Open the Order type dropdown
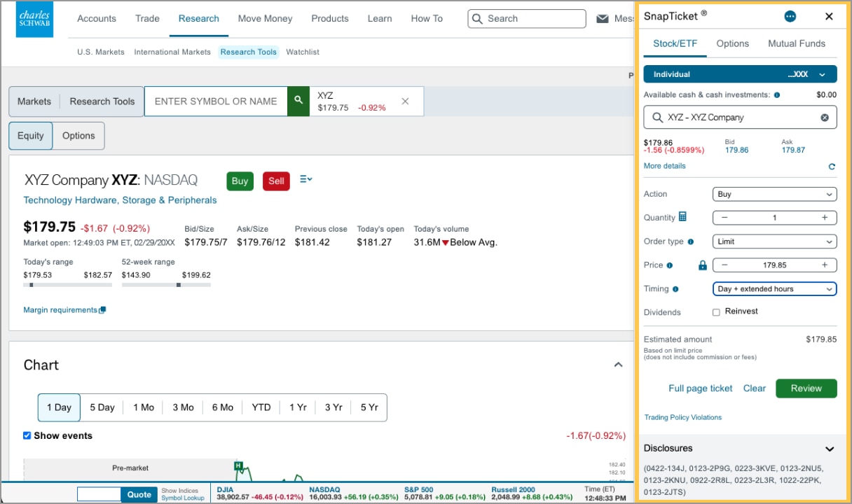 click(774, 241)
